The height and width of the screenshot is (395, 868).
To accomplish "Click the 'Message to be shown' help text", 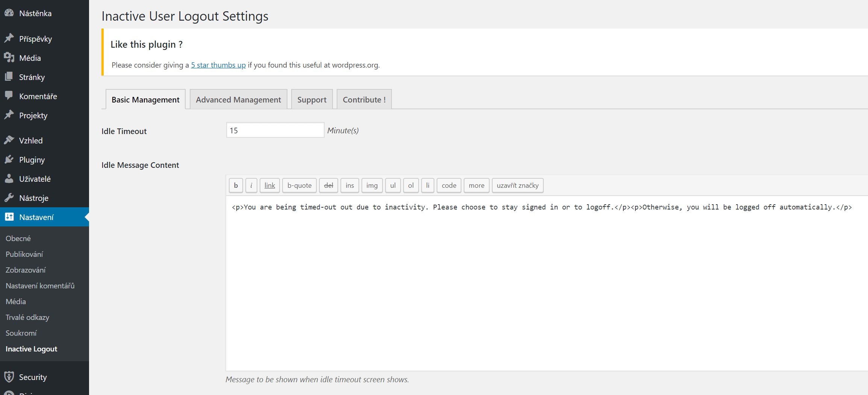I will [317, 379].
